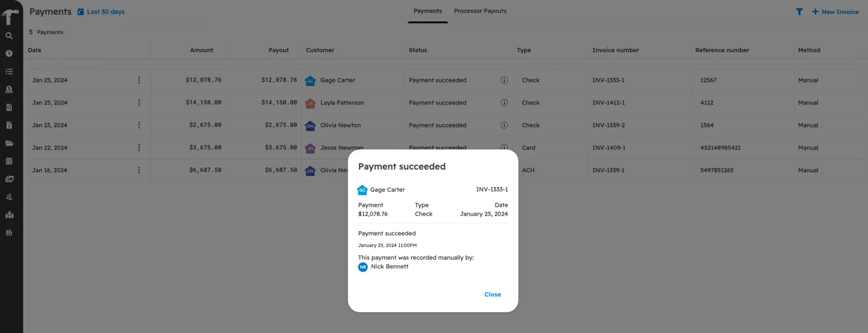Click Gage Carter name in dialog

click(x=387, y=190)
